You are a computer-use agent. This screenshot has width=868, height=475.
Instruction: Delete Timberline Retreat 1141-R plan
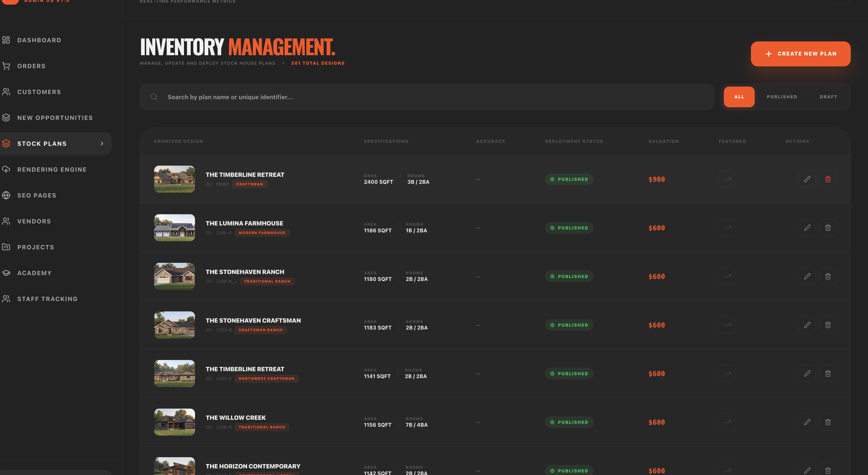coord(828,374)
